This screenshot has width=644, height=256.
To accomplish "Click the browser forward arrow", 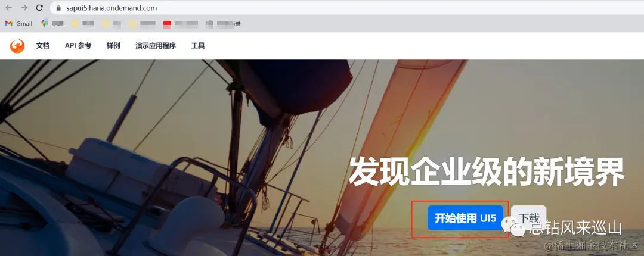I will (24, 8).
